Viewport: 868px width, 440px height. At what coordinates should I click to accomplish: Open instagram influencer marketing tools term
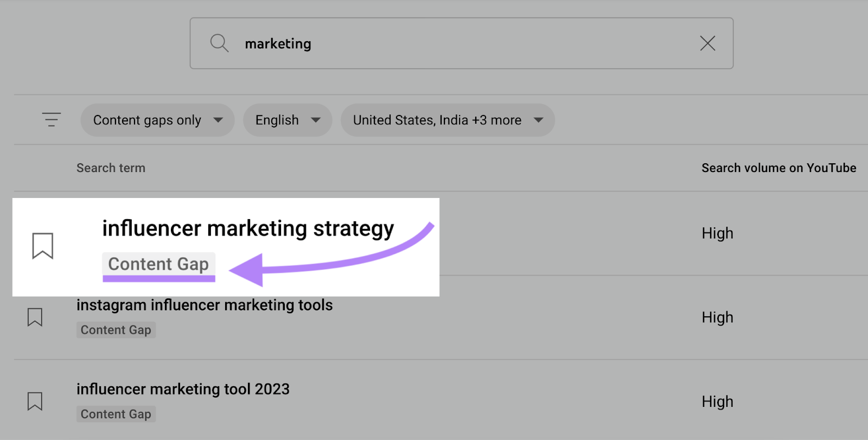coord(205,305)
